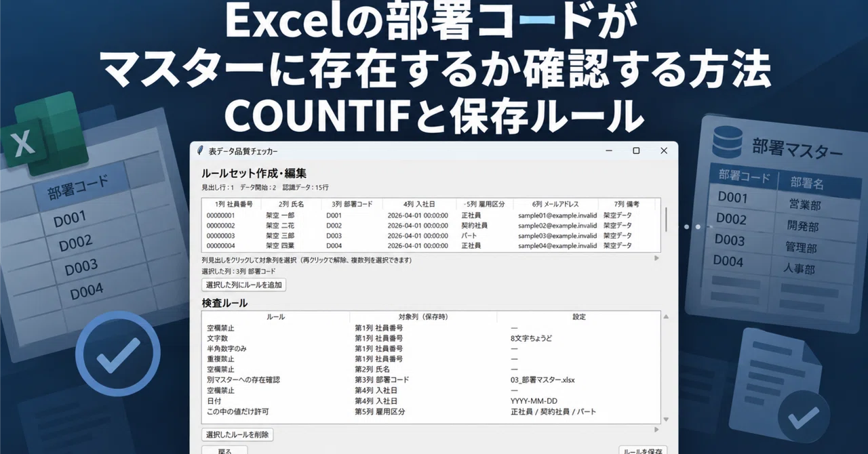Viewport: 868px width, 454px height.
Task: Select the 2列 氏名 column header
Action: click(x=292, y=204)
